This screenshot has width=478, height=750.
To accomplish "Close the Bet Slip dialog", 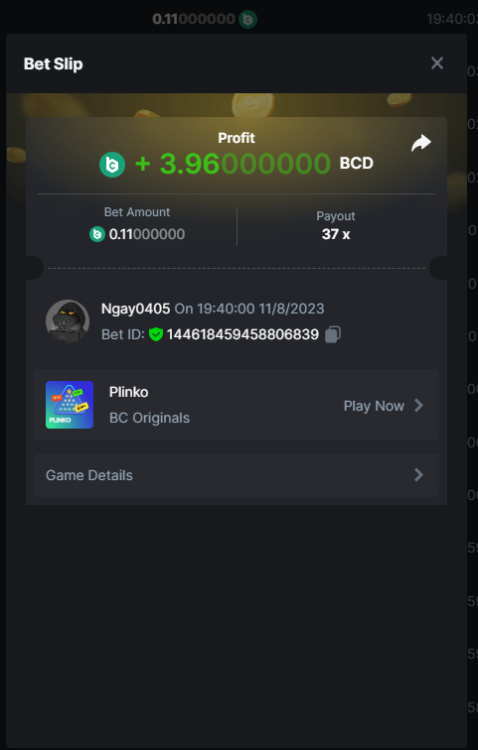I will coord(437,63).
